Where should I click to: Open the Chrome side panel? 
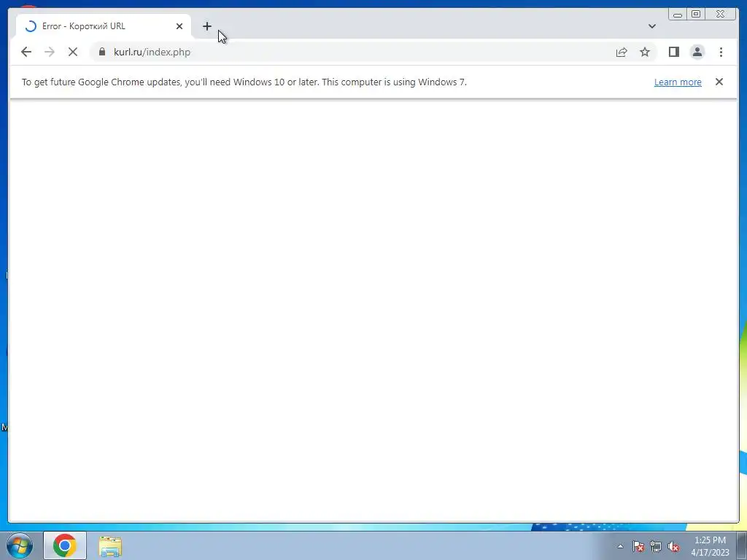click(x=673, y=52)
